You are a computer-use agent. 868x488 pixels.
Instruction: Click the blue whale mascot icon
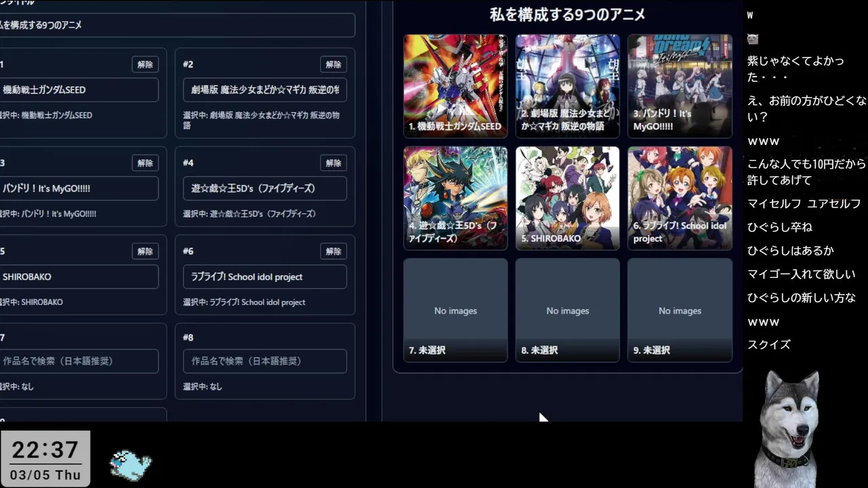(x=131, y=466)
